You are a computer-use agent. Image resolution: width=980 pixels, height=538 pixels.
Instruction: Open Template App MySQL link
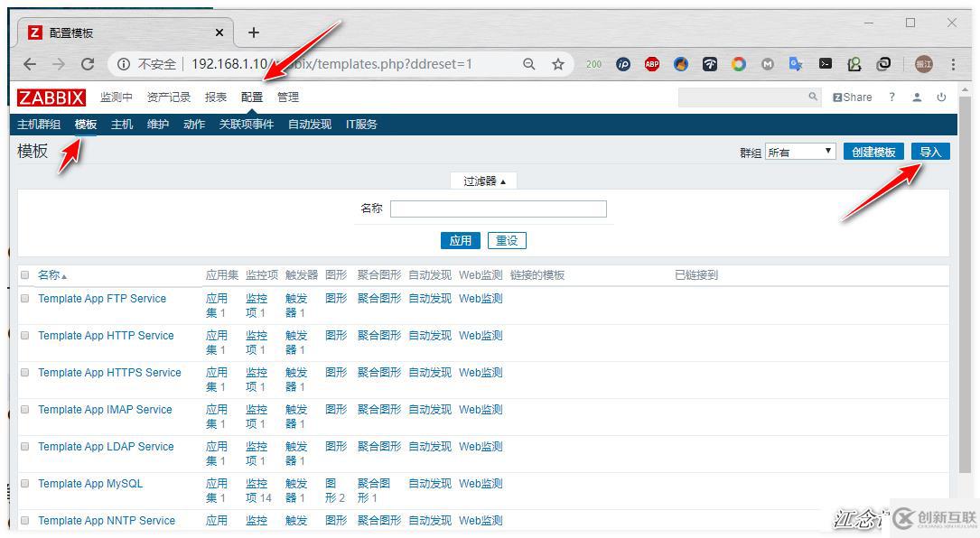(90, 484)
